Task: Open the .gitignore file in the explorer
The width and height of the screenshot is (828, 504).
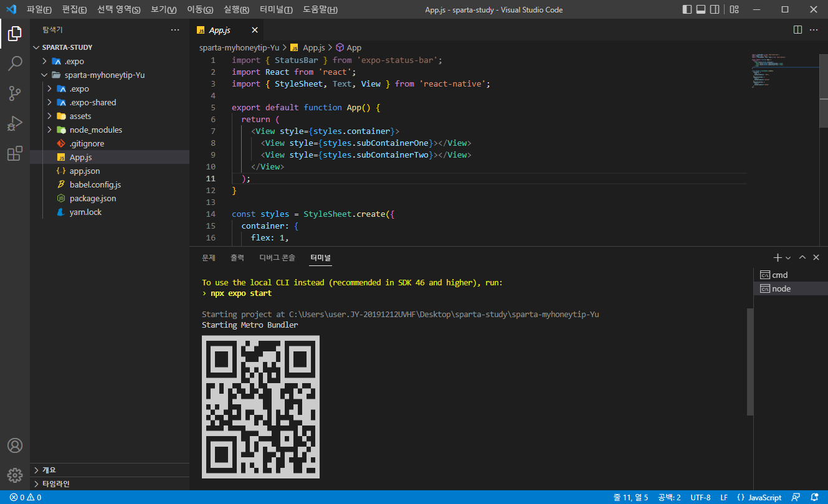Action: pos(110,143)
